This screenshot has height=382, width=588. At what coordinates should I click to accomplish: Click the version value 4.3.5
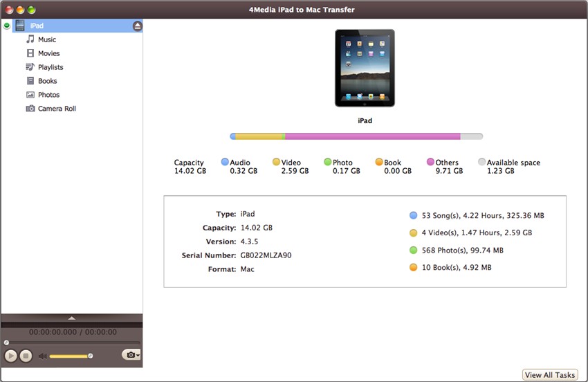[249, 242]
